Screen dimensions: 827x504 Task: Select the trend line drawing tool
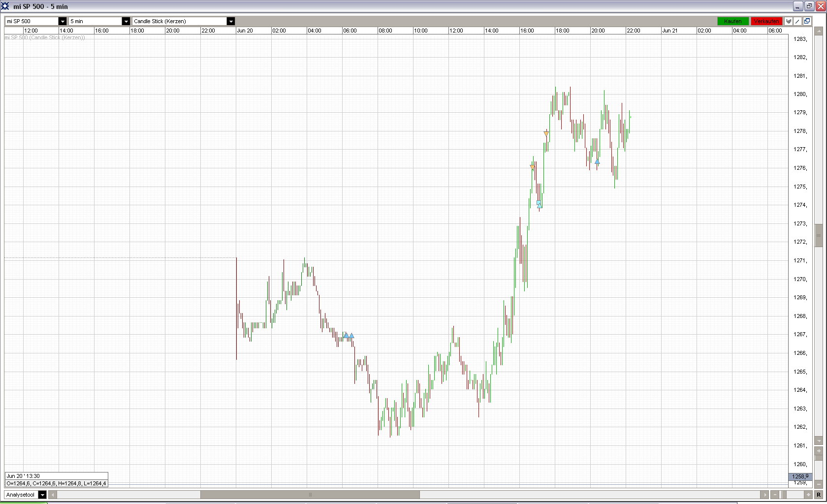797,21
